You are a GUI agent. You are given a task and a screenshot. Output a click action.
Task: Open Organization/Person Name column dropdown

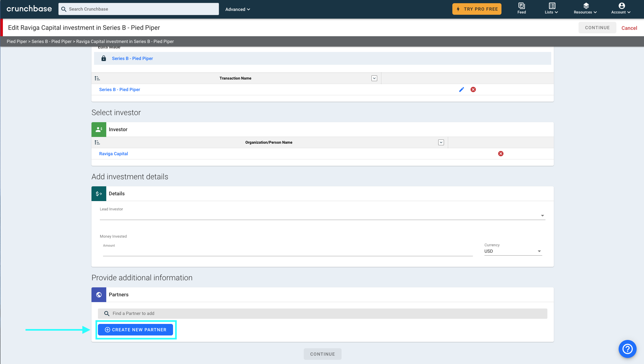(441, 142)
